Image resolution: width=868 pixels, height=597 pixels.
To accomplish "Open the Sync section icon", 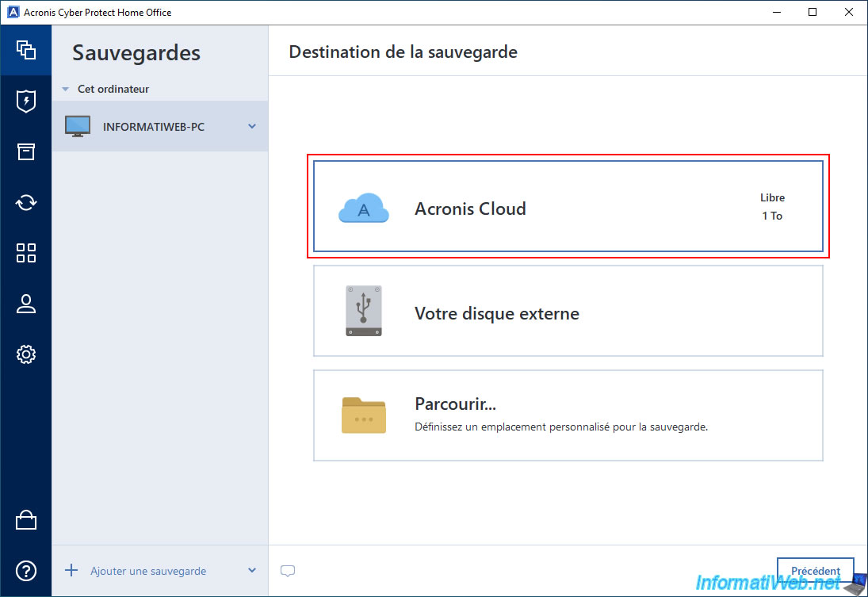I will coord(26,202).
